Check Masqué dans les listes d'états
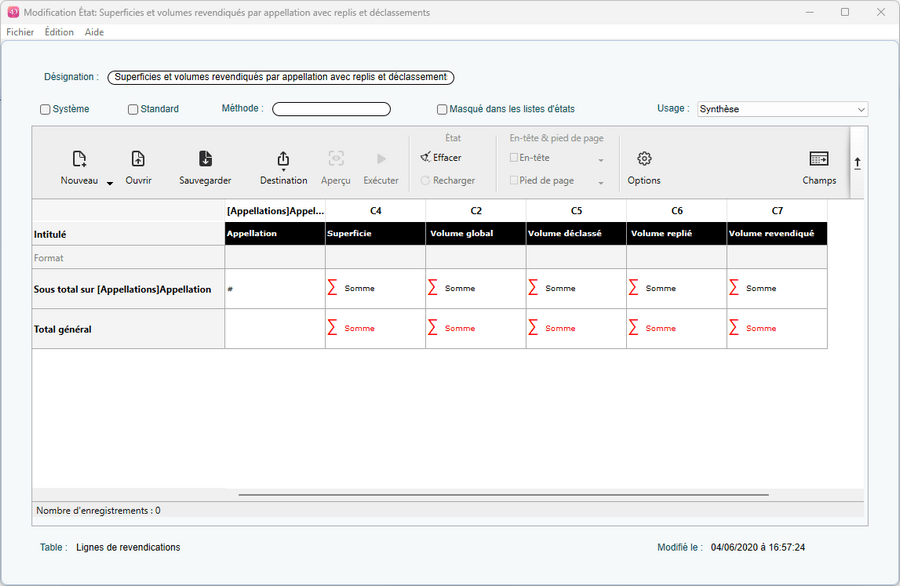Viewport: 900px width, 586px height. click(x=442, y=110)
